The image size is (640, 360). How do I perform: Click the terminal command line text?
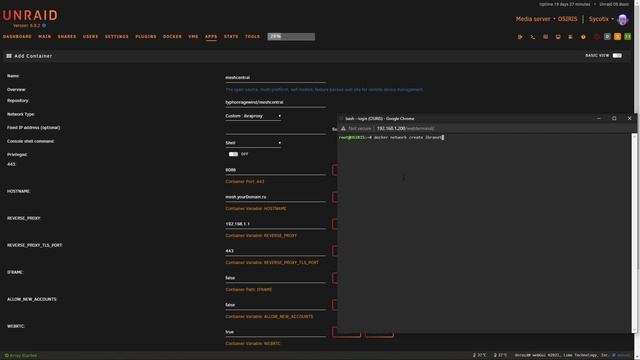tap(391, 138)
